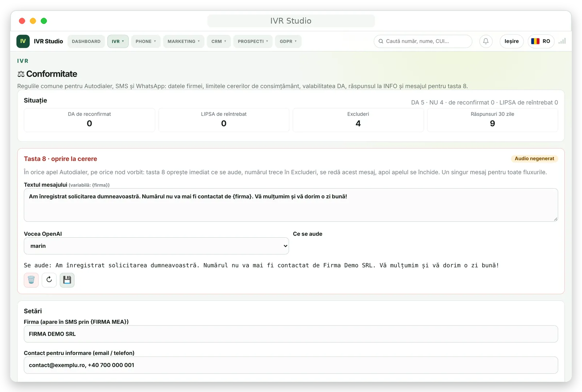582x392 pixels.
Task: Click the search magnifier icon
Action: (x=381, y=41)
